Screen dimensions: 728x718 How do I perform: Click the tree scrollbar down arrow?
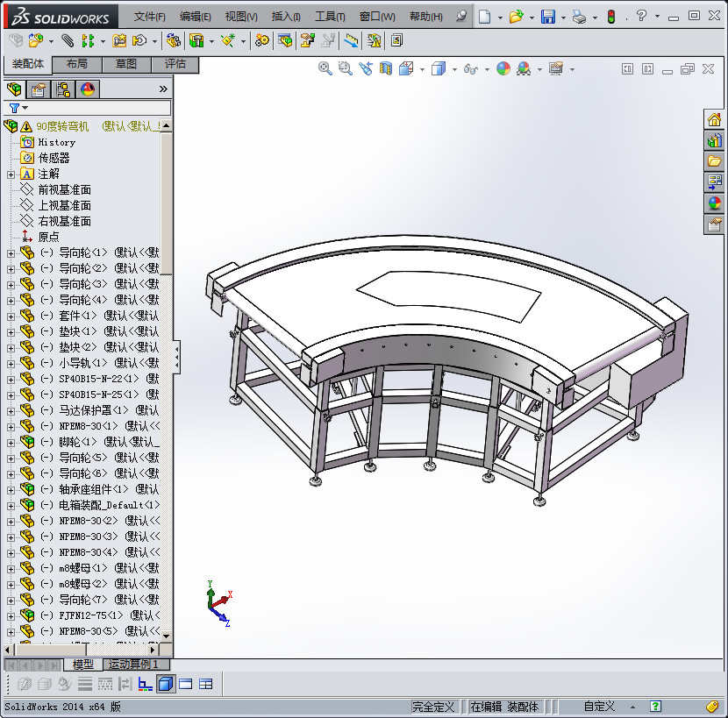pos(167,636)
